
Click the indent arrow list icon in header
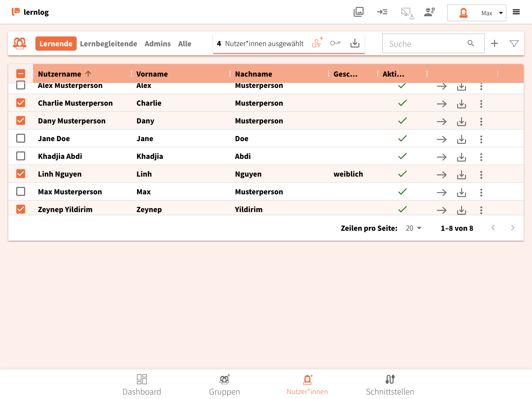(x=382, y=12)
